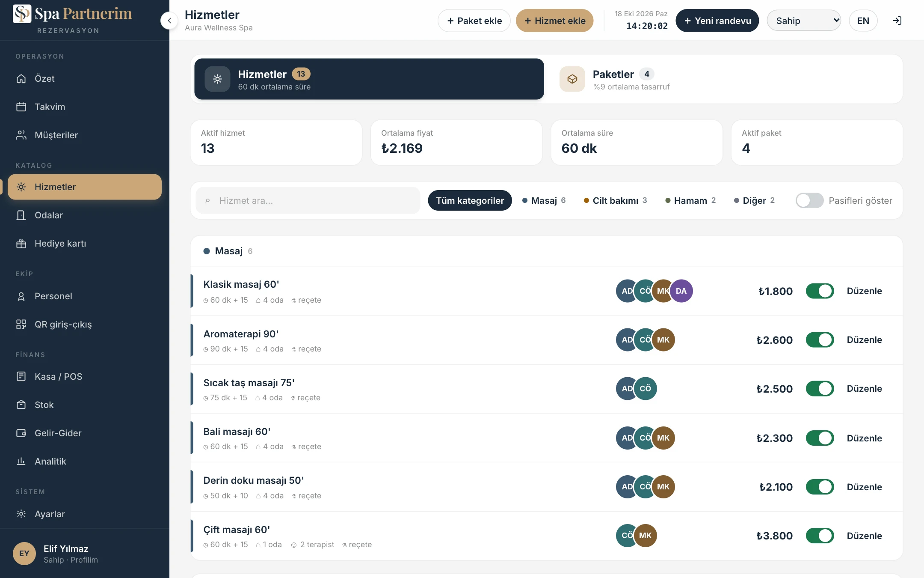Open Ayarlar gear icon in sidebar
Viewport: 924px width, 578px height.
(21, 514)
